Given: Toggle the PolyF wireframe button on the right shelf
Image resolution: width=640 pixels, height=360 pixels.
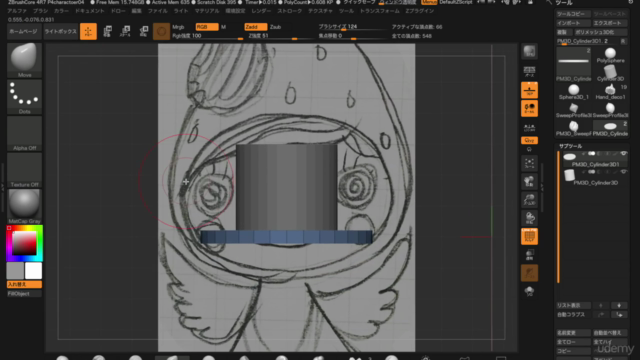Looking at the screenshot, I should coord(529,237).
